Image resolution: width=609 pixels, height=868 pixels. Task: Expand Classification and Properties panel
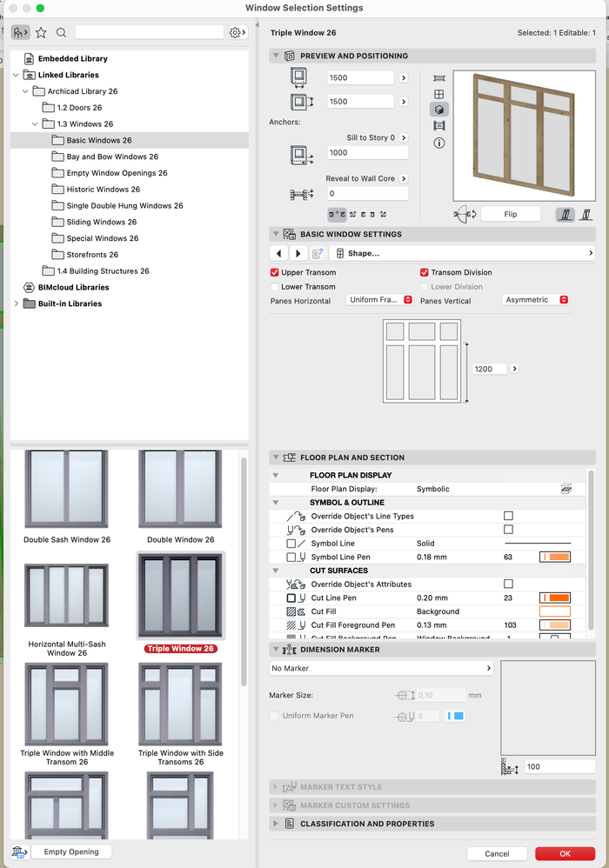tap(275, 824)
